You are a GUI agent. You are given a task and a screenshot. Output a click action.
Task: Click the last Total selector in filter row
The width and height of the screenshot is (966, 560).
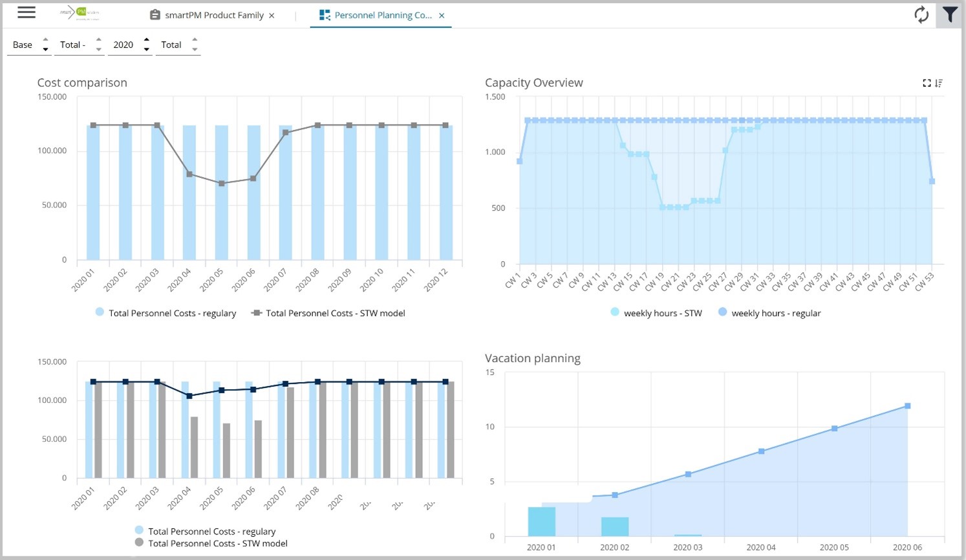pos(177,45)
